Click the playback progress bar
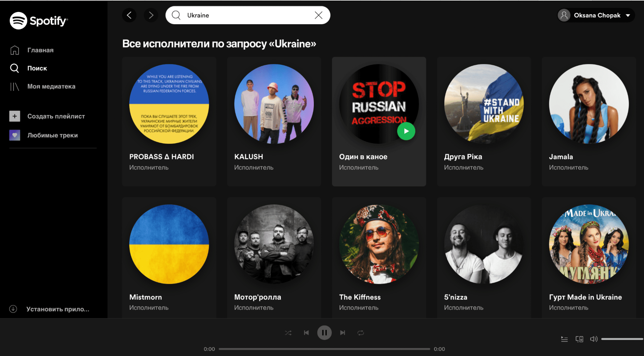The height and width of the screenshot is (356, 644). click(x=324, y=349)
